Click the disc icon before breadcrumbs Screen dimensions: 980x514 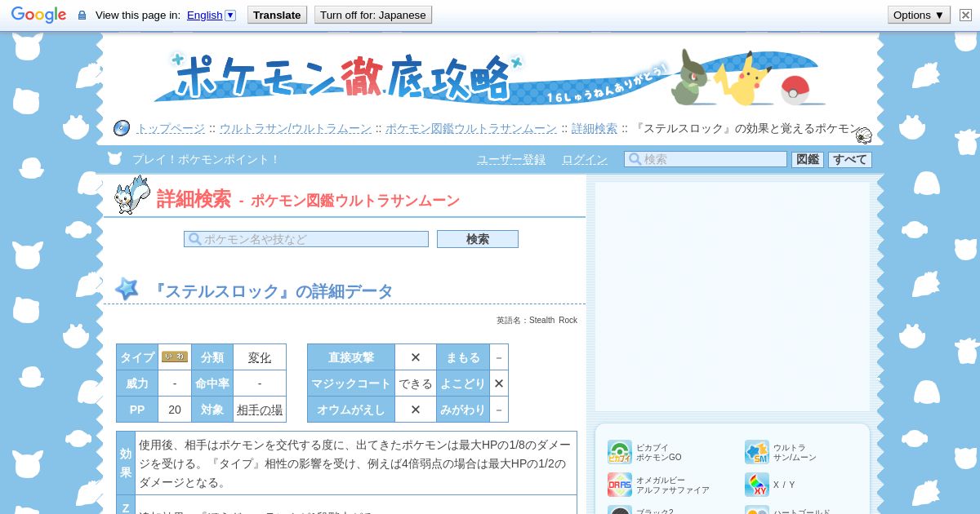121,128
